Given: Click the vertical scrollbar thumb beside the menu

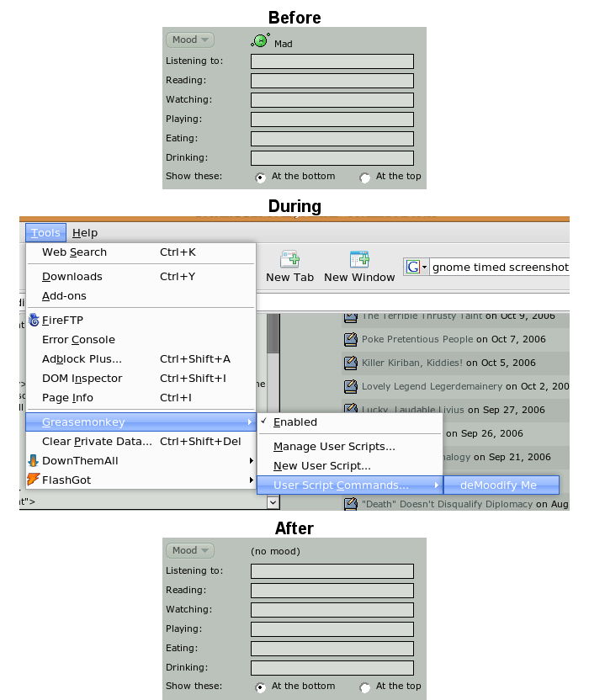Looking at the screenshot, I should (273, 333).
